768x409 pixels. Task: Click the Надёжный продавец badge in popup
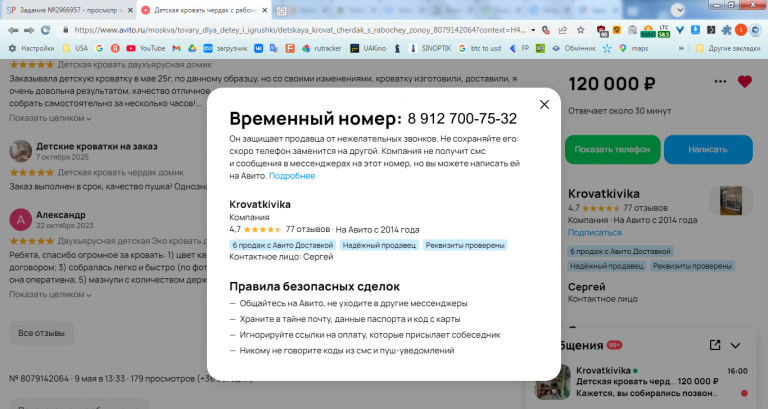379,245
